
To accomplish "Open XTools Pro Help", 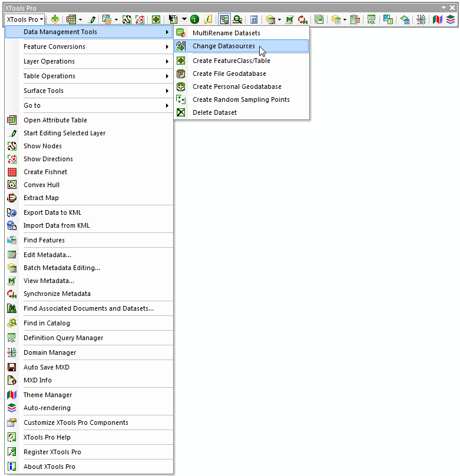I will click(x=89, y=437).
